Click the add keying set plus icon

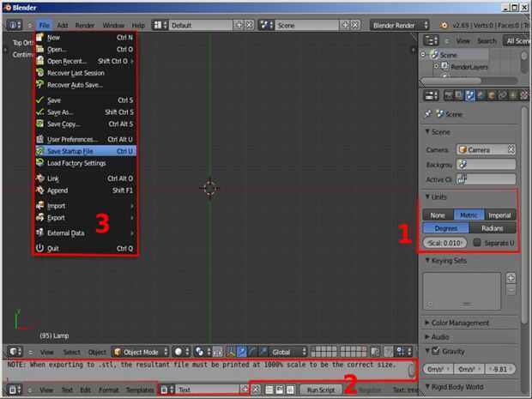511,278
